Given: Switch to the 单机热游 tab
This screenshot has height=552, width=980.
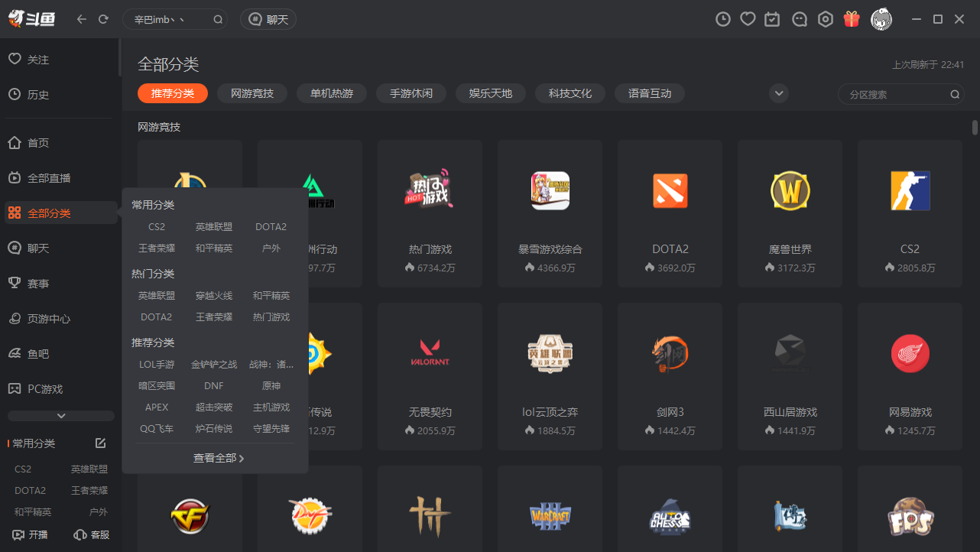Looking at the screenshot, I should click(332, 93).
